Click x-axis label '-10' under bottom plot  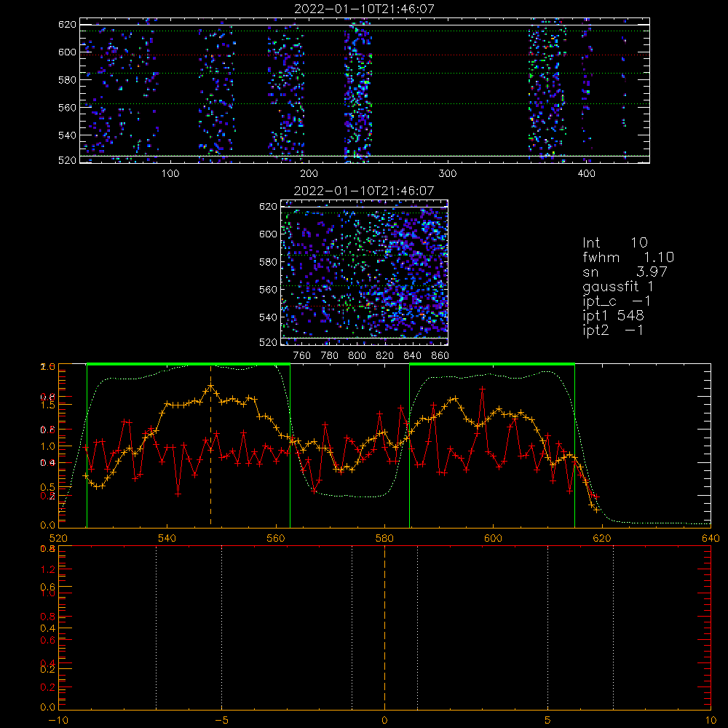[58, 720]
